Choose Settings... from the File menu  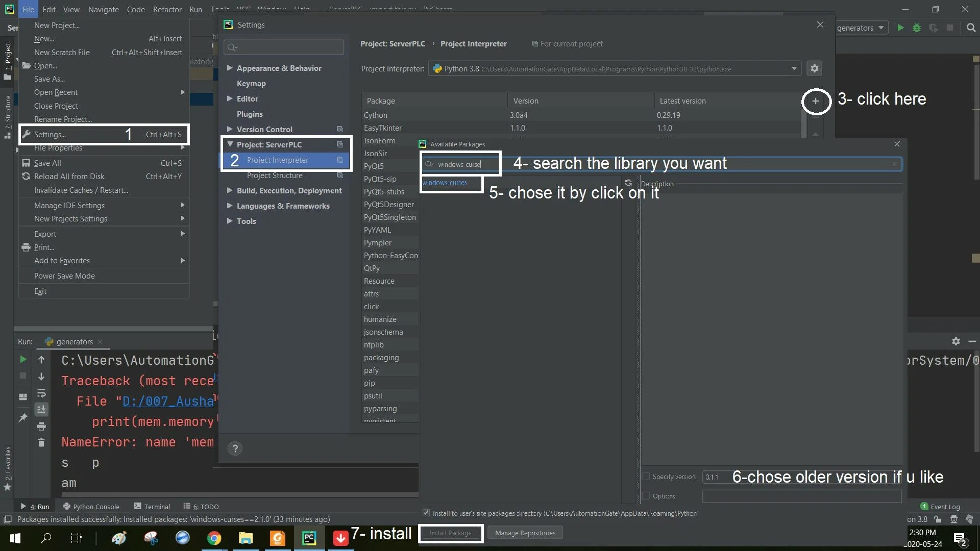104,135
